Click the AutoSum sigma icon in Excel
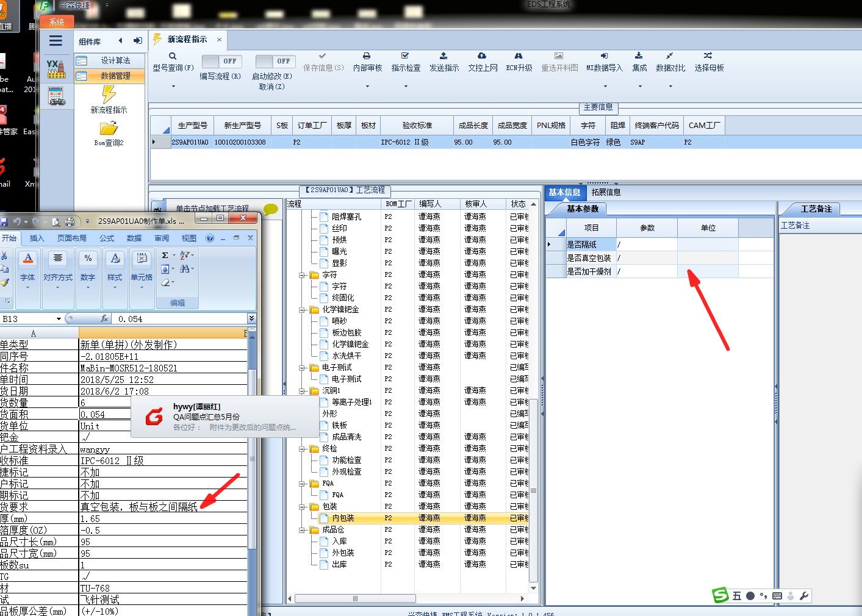Image resolution: width=862 pixels, height=616 pixels. tap(165, 256)
